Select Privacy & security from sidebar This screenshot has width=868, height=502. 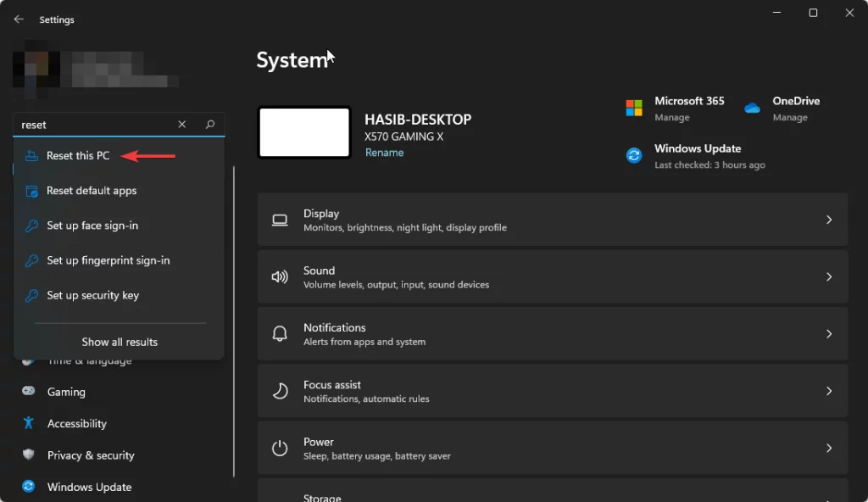[91, 455]
